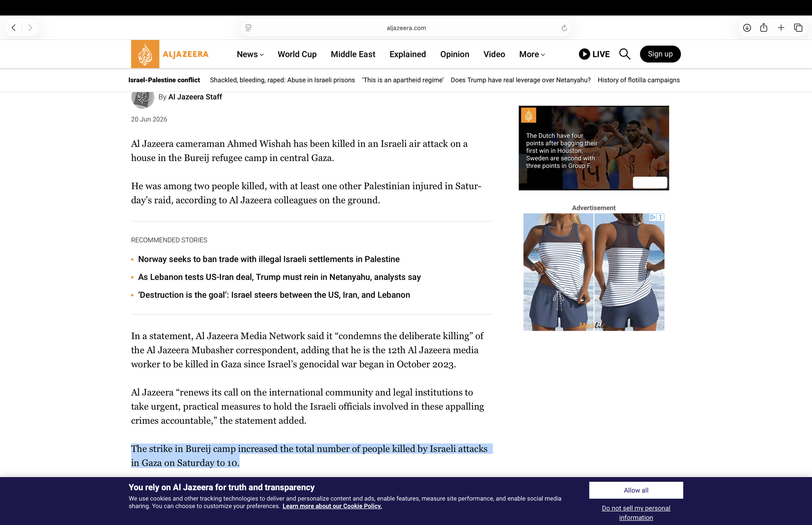Viewport: 812px width, 525px height.
Task: Click the highlighted Bureij camp strike paragraph
Action: coord(312,456)
